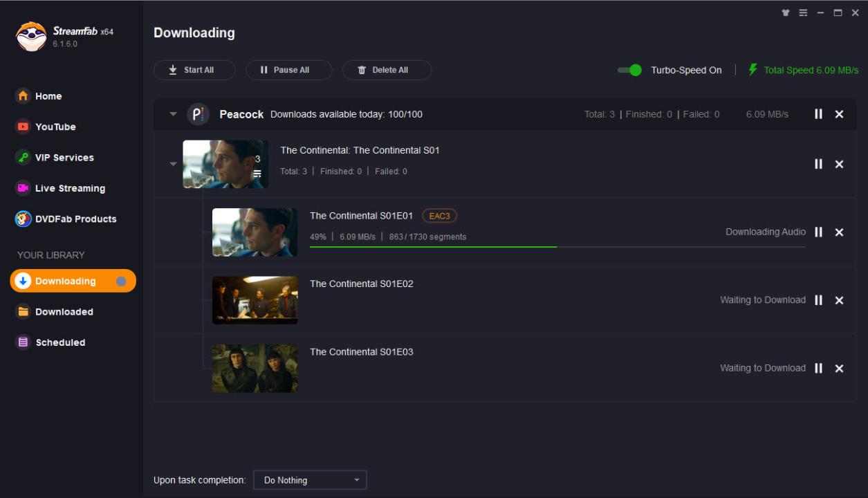
Task: Collapse The Continental S01 season list
Action: [x=173, y=164]
